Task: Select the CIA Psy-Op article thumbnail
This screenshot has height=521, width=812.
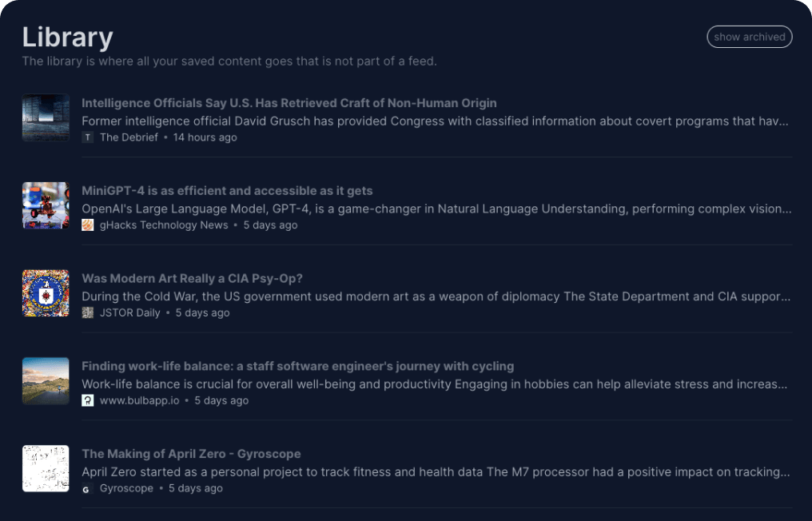Action: (x=46, y=293)
